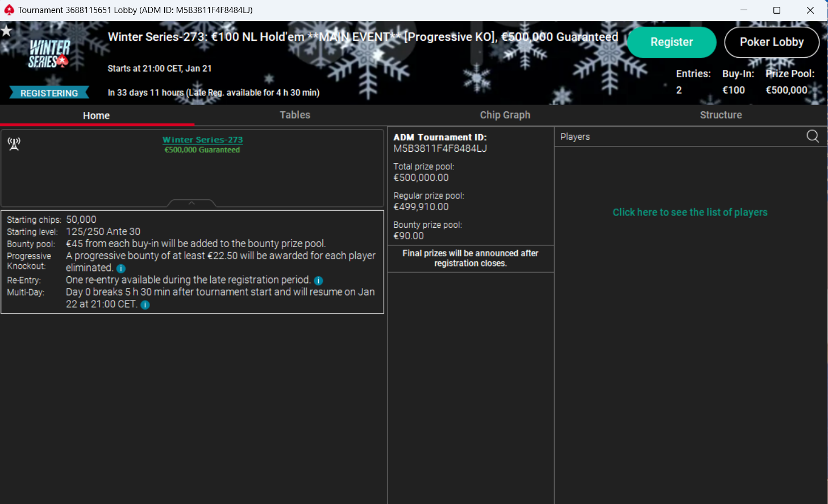The height and width of the screenshot is (504, 828).
Task: Click the header Prize Pool €500,000 value
Action: click(x=787, y=90)
